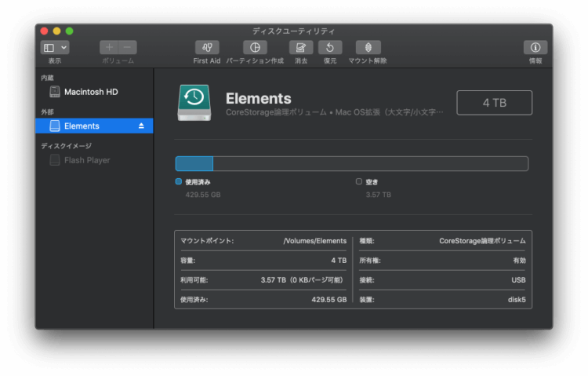
Task: Click the Unmount (マウント解除) toolbar icon
Action: tap(368, 48)
